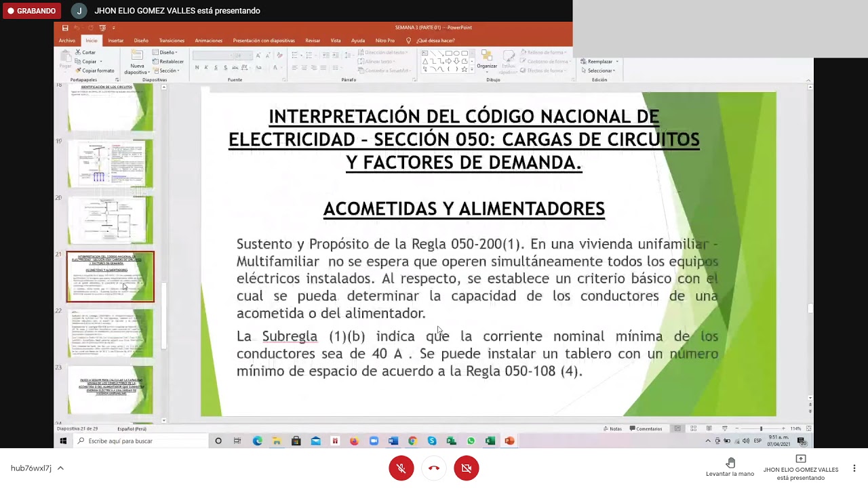
Task: Open the Reemplazar dropdown
Action: tap(599, 62)
